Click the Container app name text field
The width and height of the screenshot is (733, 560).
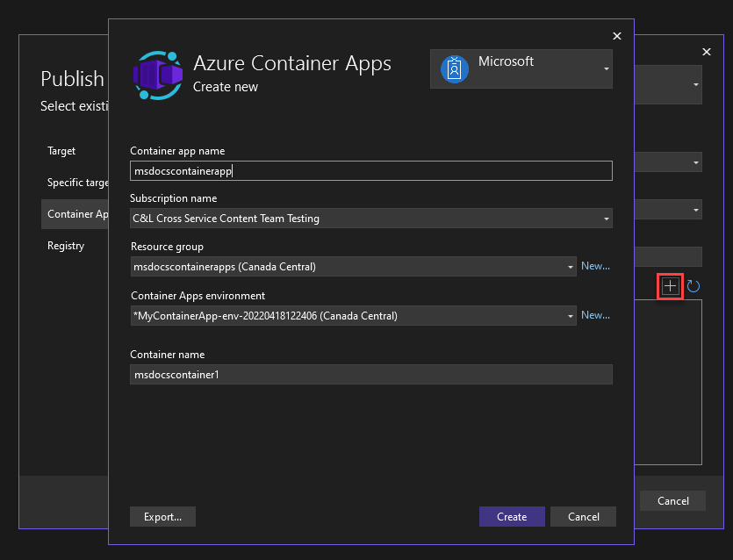(369, 170)
